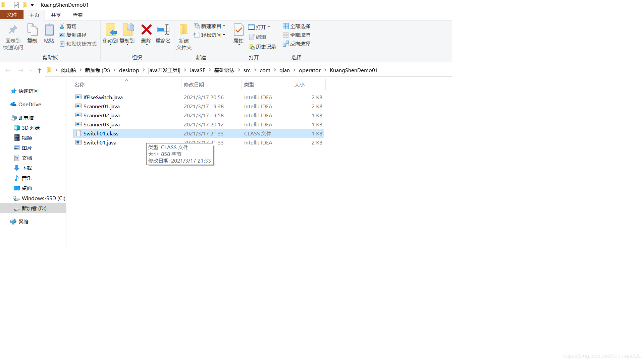Open Documents folder in the sidebar
Screen dimensions: 644x362
23,158
